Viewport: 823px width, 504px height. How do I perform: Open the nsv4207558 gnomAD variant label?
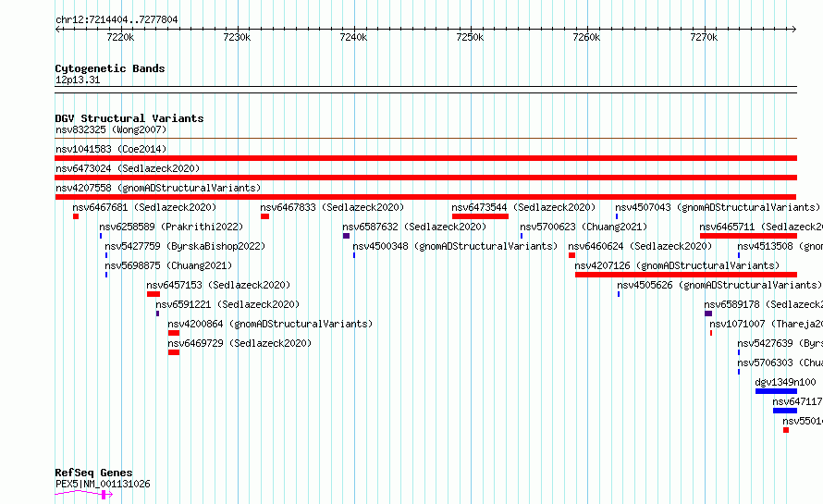coord(158,188)
